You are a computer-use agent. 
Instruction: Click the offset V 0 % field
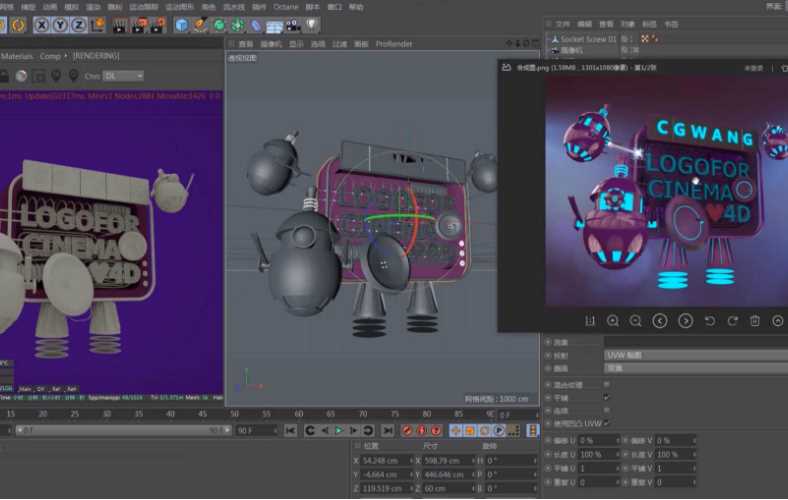tap(675, 441)
